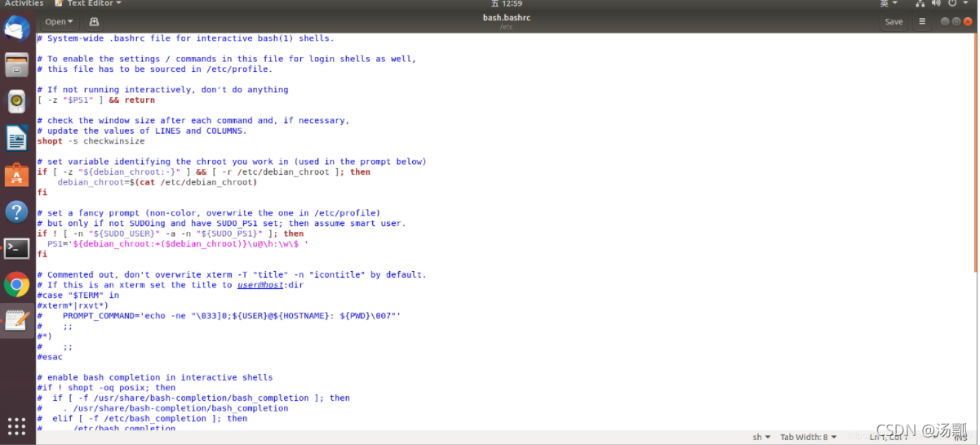This screenshot has height=445, width=980.
Task: Open the volume icon in top bar
Action: [937, 3]
